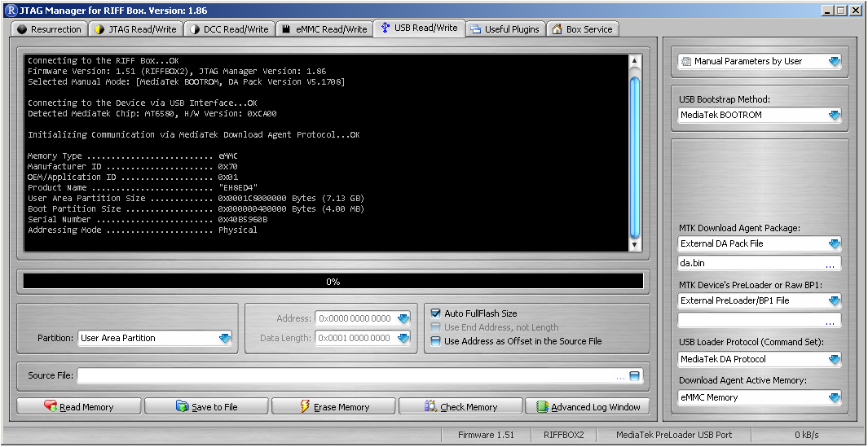Click the Read Memory button
The height and width of the screenshot is (447, 868).
click(78, 406)
